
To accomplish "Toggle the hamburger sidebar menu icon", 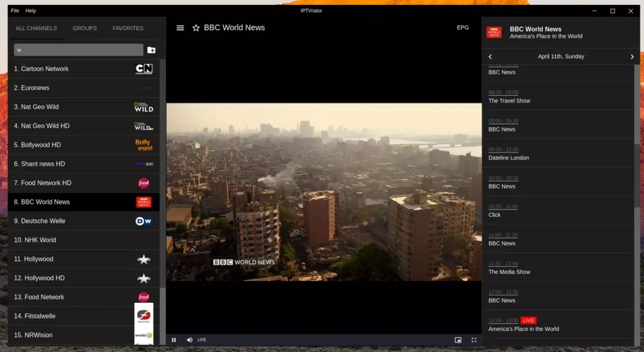I will 180,28.
